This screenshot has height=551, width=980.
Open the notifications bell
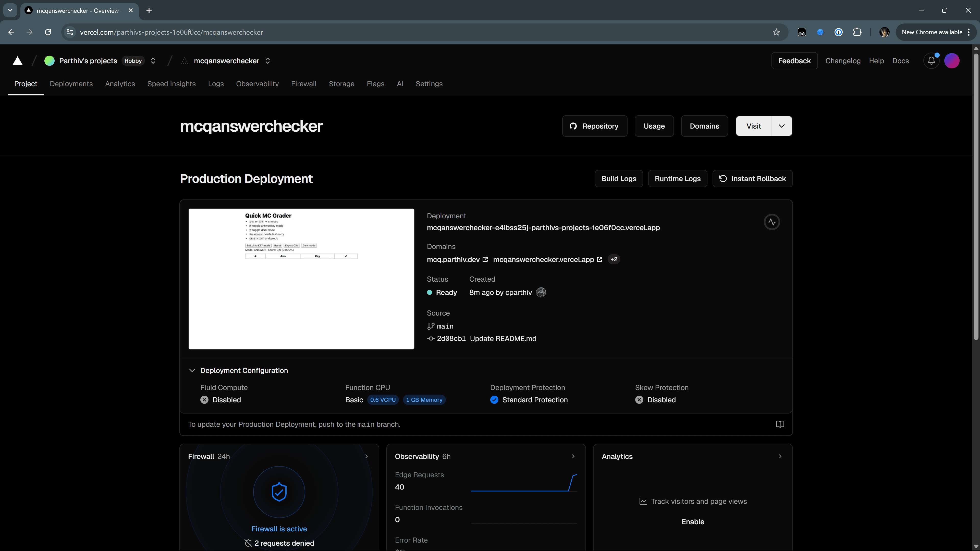point(931,61)
